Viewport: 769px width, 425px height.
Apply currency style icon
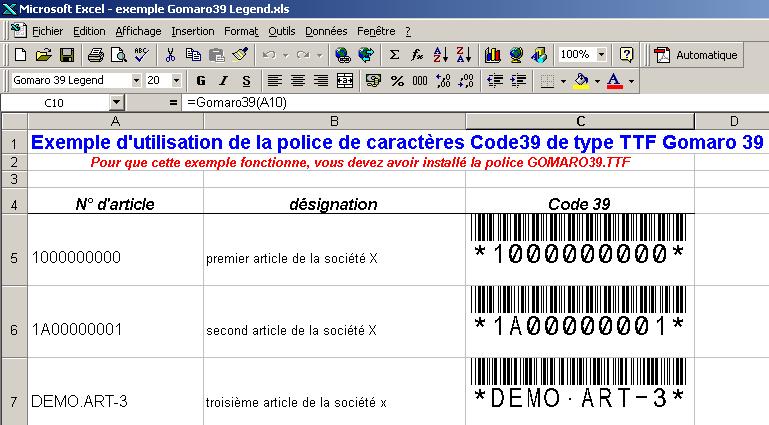click(x=373, y=80)
